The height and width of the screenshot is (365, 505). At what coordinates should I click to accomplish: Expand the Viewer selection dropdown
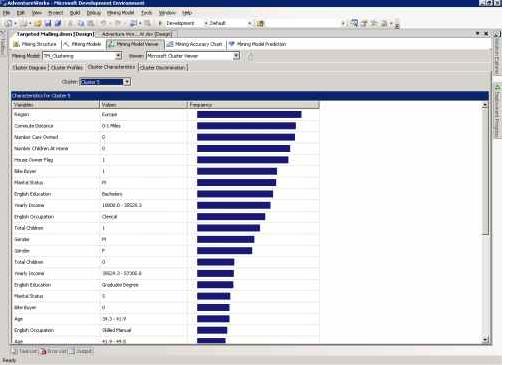[236, 56]
